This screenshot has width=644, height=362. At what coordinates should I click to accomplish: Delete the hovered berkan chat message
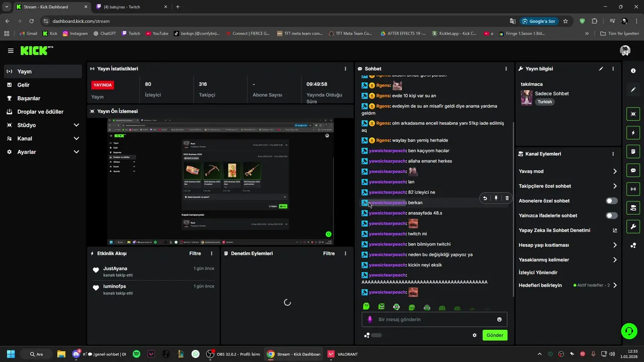click(x=507, y=198)
